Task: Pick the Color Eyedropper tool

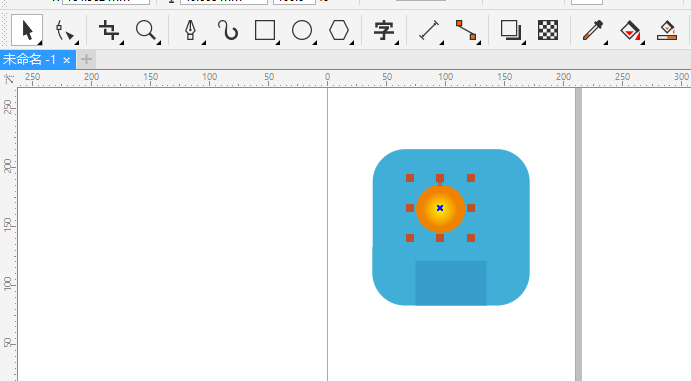Action: coord(593,31)
